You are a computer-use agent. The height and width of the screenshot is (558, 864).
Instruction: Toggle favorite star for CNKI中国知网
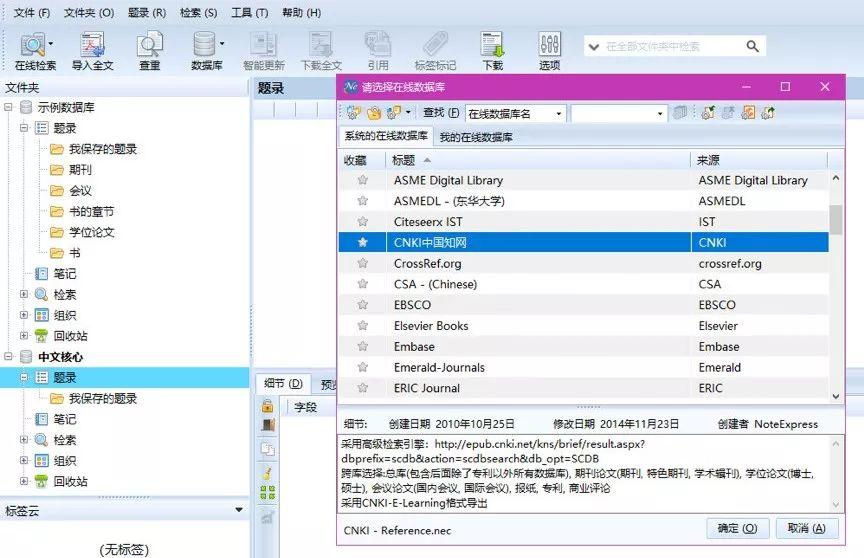363,242
